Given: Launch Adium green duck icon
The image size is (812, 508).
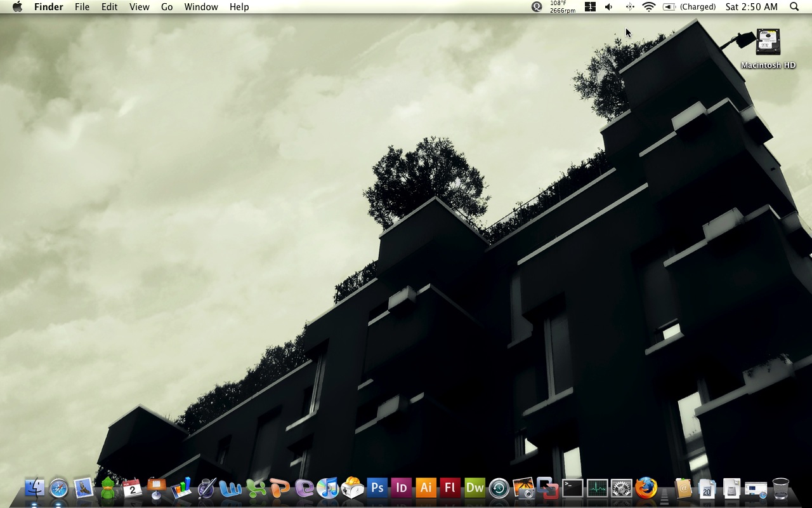Looking at the screenshot, I should pyautogui.click(x=108, y=488).
